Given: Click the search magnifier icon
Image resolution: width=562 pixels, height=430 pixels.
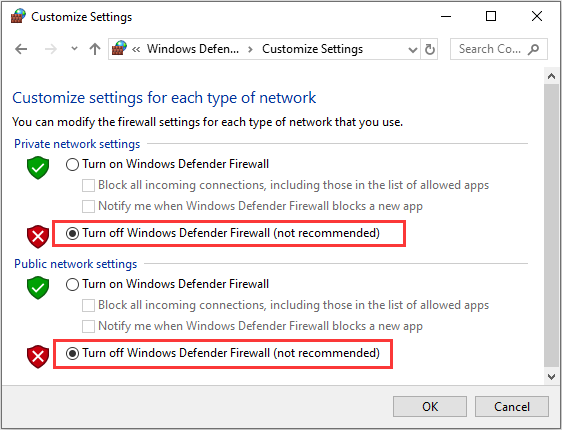Looking at the screenshot, I should click(533, 49).
